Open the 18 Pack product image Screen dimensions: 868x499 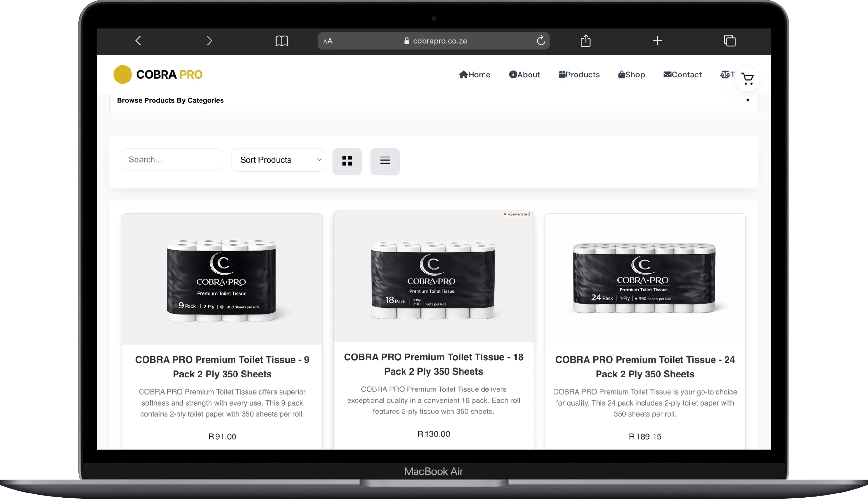click(x=433, y=277)
